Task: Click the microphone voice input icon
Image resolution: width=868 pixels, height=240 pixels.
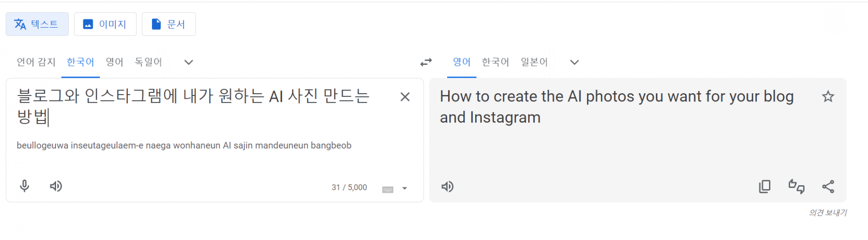Action: [x=24, y=186]
